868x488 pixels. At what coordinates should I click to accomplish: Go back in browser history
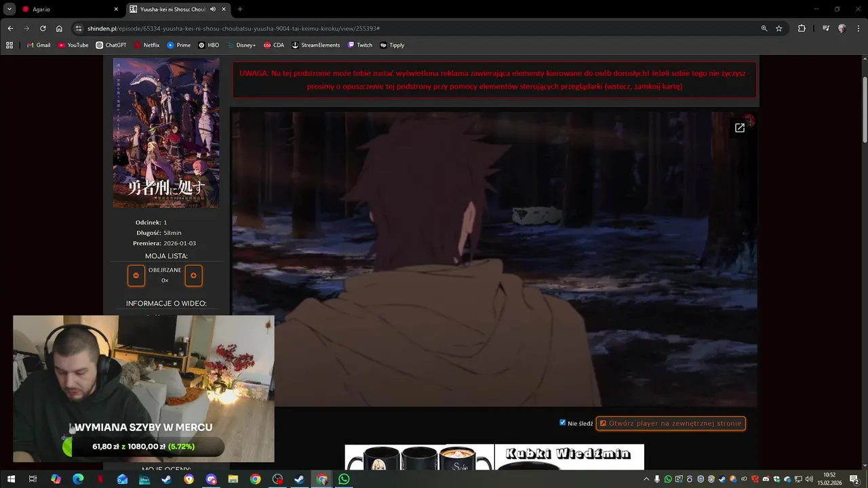click(x=10, y=28)
